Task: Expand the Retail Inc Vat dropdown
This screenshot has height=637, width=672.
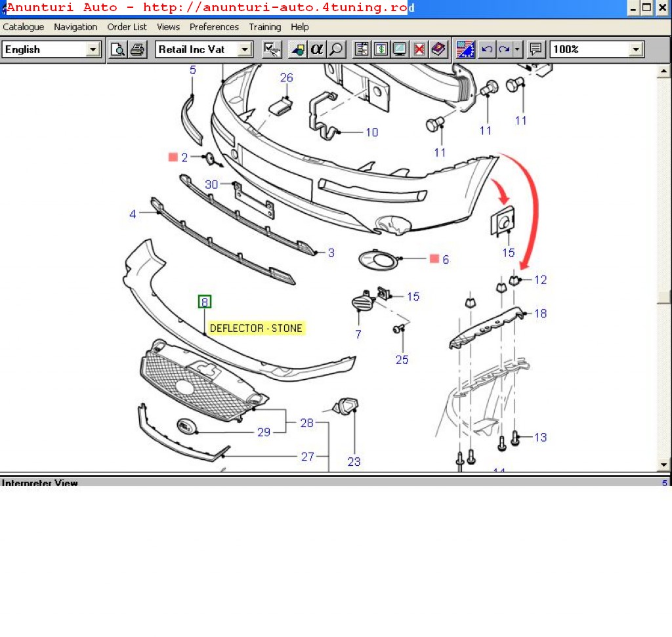Action: (x=245, y=50)
